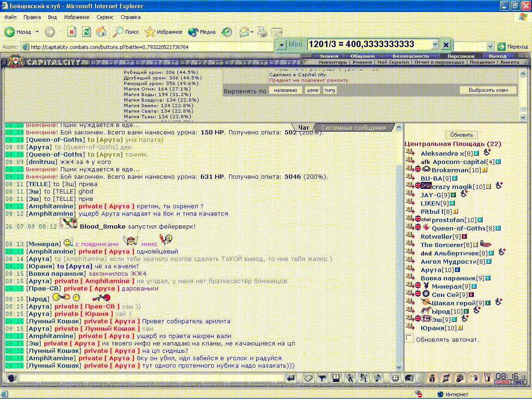Open the mail button dropdown arrow
The image size is (532, 399).
click(252, 32)
